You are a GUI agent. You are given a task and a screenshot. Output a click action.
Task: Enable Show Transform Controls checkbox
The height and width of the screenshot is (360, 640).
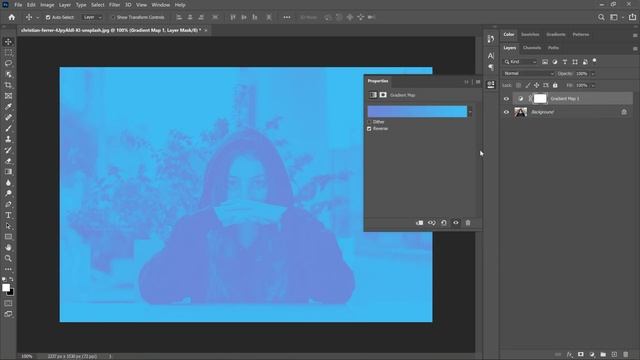[x=113, y=18]
